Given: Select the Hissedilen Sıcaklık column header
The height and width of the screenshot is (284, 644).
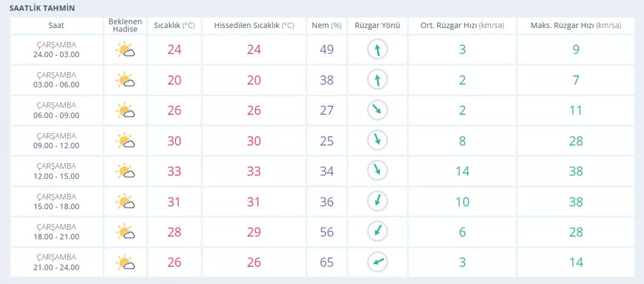Looking at the screenshot, I should (x=254, y=26).
